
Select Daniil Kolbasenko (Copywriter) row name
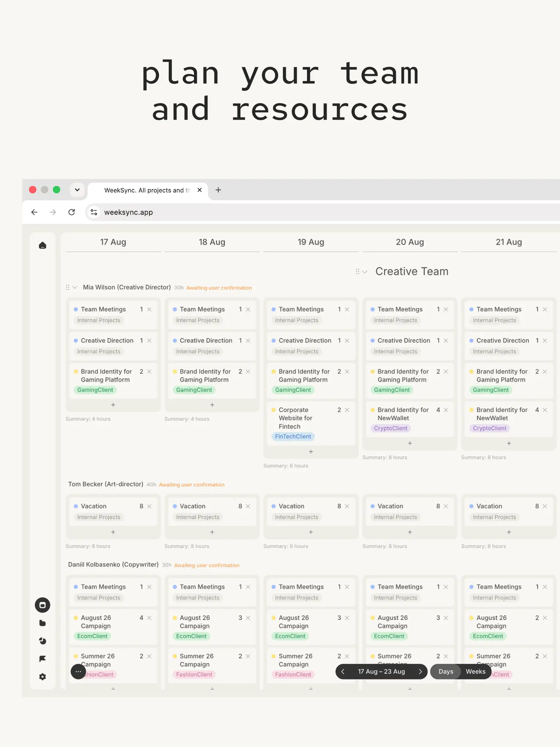[113, 565]
